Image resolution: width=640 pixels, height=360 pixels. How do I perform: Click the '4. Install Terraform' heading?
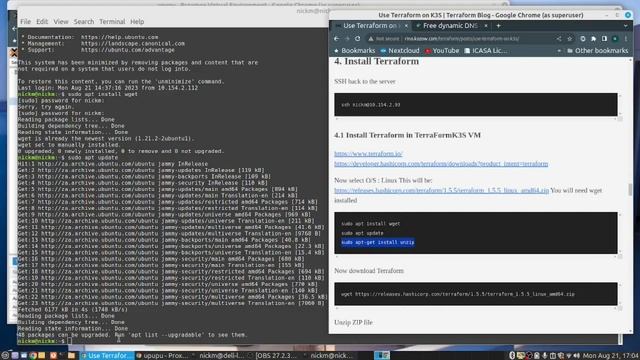pyautogui.click(x=376, y=61)
